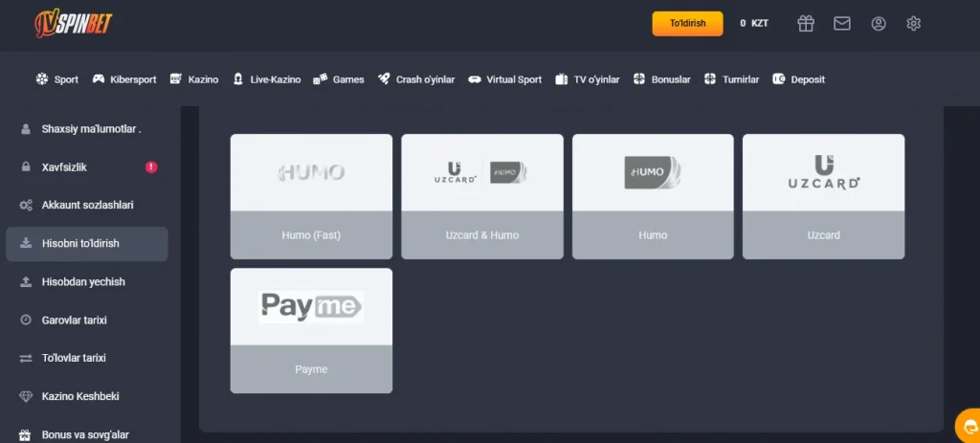Screen dimensions: 980x443
Task: Click the soccer ball Sport icon
Action: pyautogui.click(x=42, y=79)
